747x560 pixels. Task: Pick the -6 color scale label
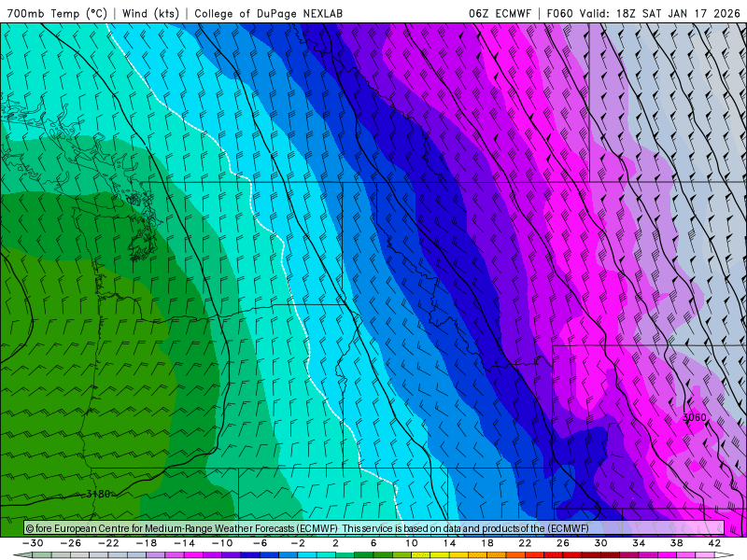261,543
